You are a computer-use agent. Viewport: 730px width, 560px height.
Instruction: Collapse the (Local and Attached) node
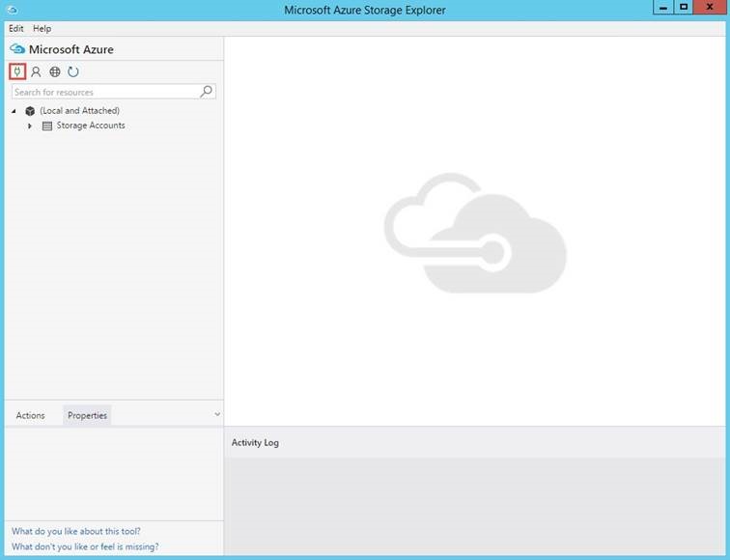(x=14, y=111)
